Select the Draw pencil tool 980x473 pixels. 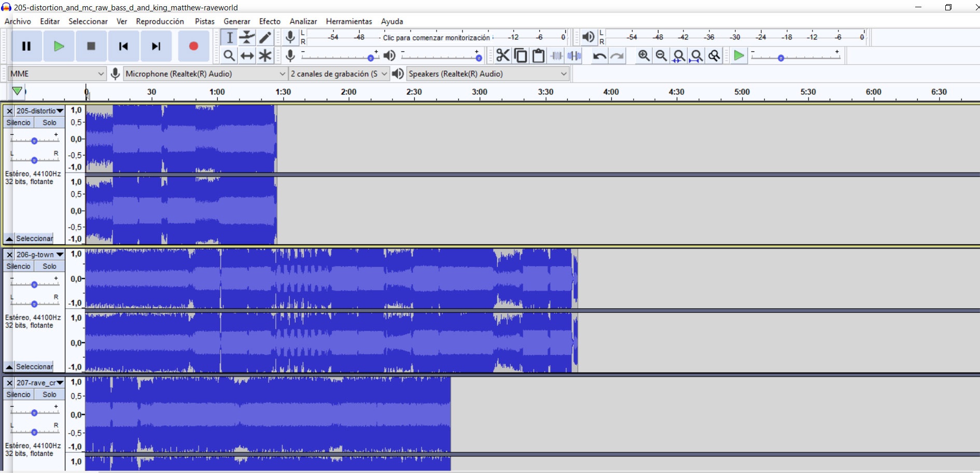point(265,37)
